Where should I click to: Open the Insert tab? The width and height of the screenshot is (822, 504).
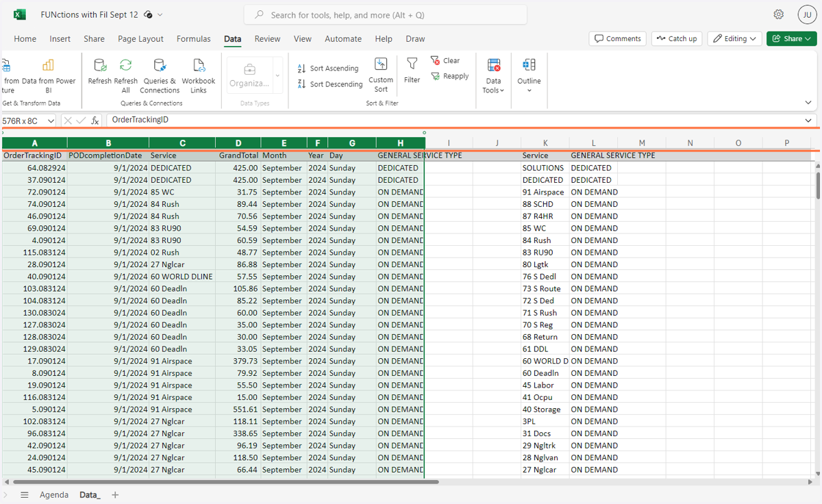coord(60,39)
